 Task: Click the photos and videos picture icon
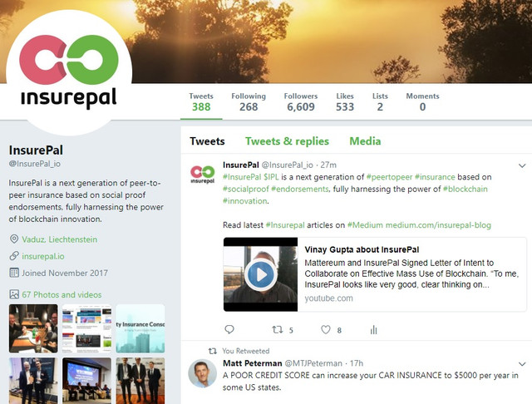[x=14, y=294]
